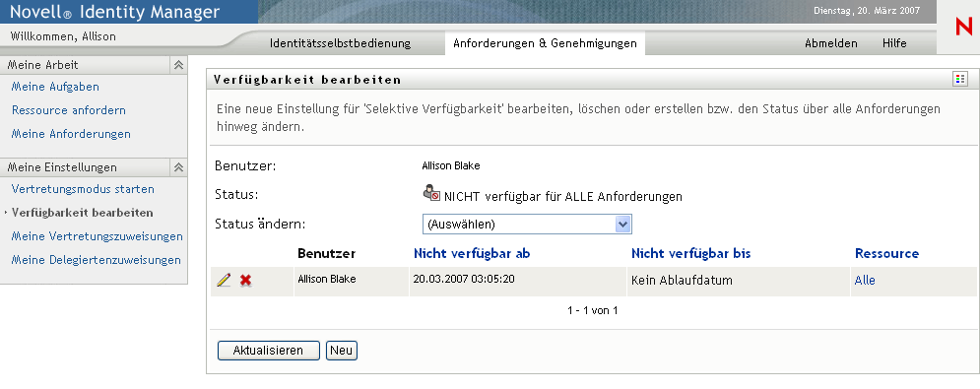Click the Aktualisieren button
This screenshot has height=389, width=980.
click(x=268, y=351)
